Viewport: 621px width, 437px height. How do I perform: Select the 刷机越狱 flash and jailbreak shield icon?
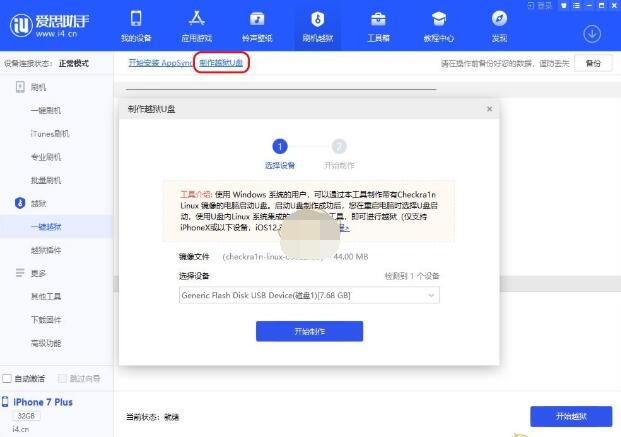(318, 19)
